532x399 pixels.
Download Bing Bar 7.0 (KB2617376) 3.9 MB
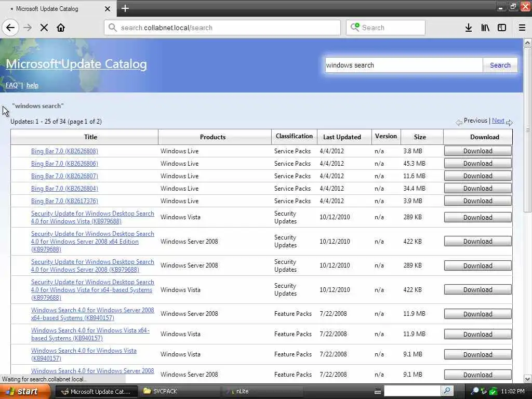(x=478, y=201)
